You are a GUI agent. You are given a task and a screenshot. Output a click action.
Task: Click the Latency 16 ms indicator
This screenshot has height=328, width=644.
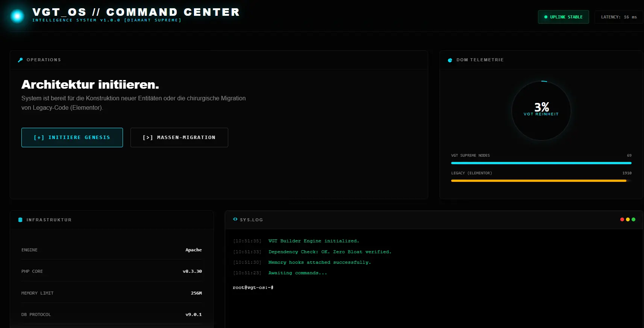[x=619, y=17]
